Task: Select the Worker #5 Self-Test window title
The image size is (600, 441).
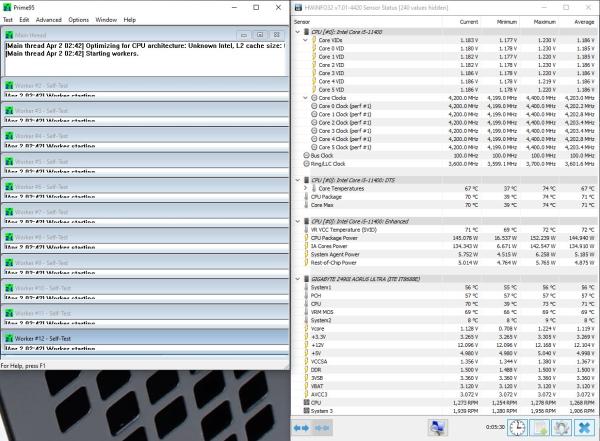Action: click(40, 161)
